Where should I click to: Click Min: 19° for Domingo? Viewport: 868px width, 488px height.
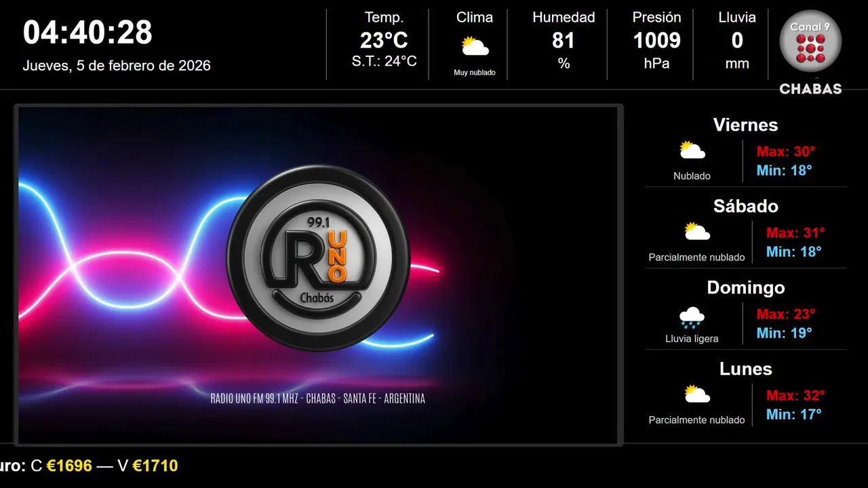tap(784, 333)
